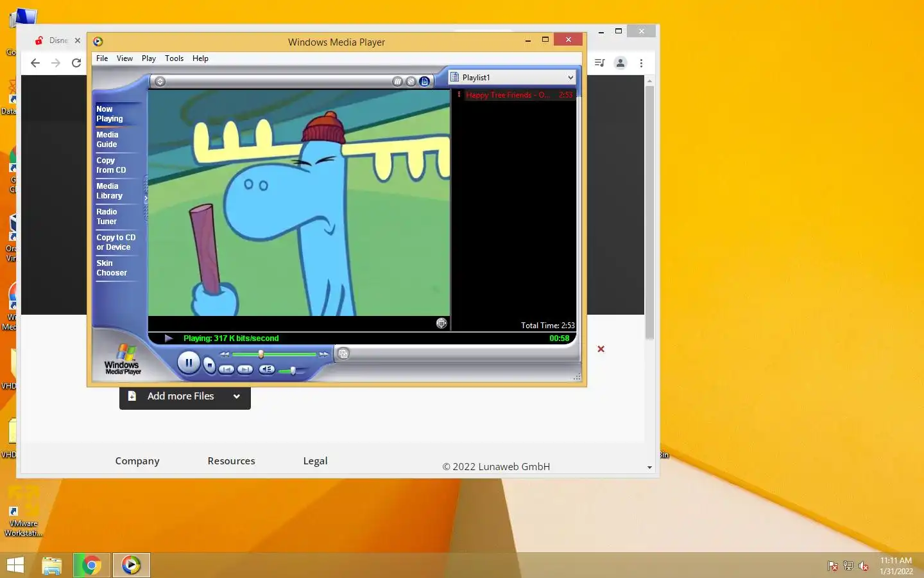Toggle shuffle with the slashed icon
This screenshot has height=578, width=924.
click(x=397, y=82)
